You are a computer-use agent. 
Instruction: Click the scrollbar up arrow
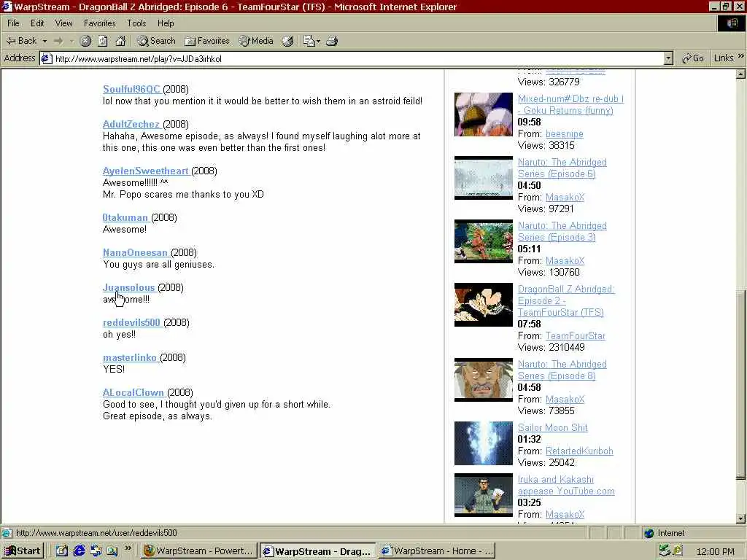tap(740, 74)
